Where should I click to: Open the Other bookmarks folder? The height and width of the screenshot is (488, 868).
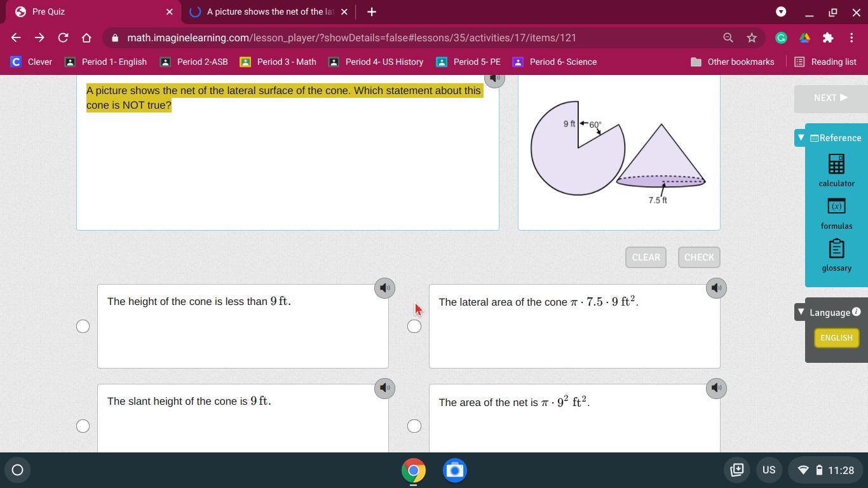click(x=733, y=62)
